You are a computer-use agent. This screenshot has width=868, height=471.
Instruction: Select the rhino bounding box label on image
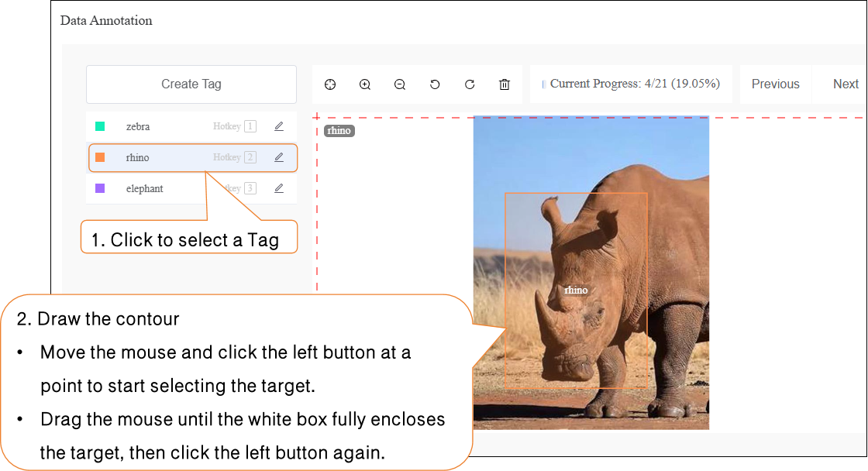pos(576,291)
